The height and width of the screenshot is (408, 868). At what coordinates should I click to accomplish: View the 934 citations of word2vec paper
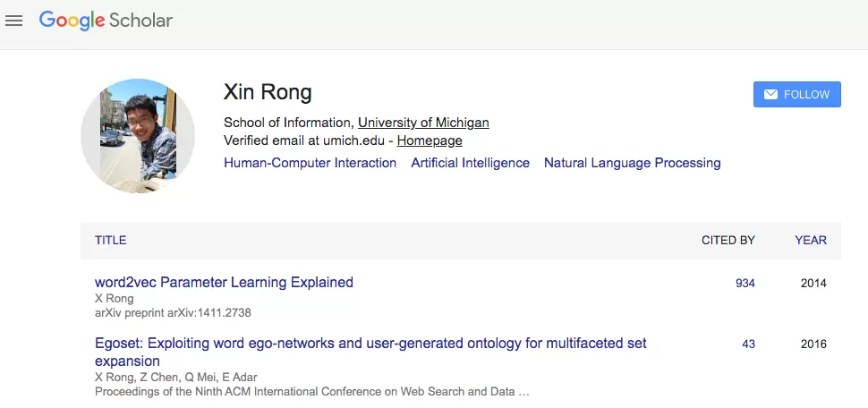(x=745, y=284)
